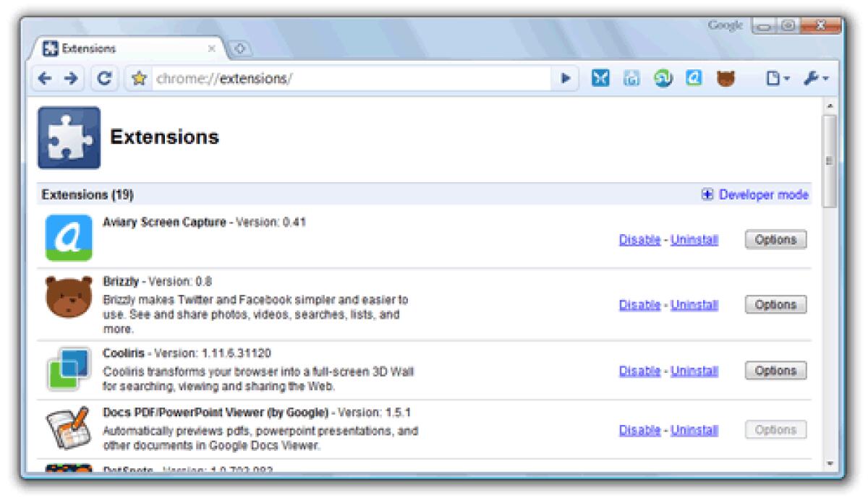
Task: Disable Docs PDF/PowerPoint Viewer
Action: tap(639, 430)
